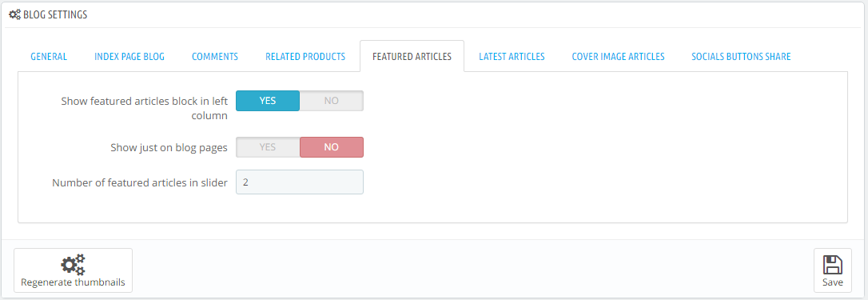Click the Number of featured articles label
The image size is (868, 300).
coord(140,182)
